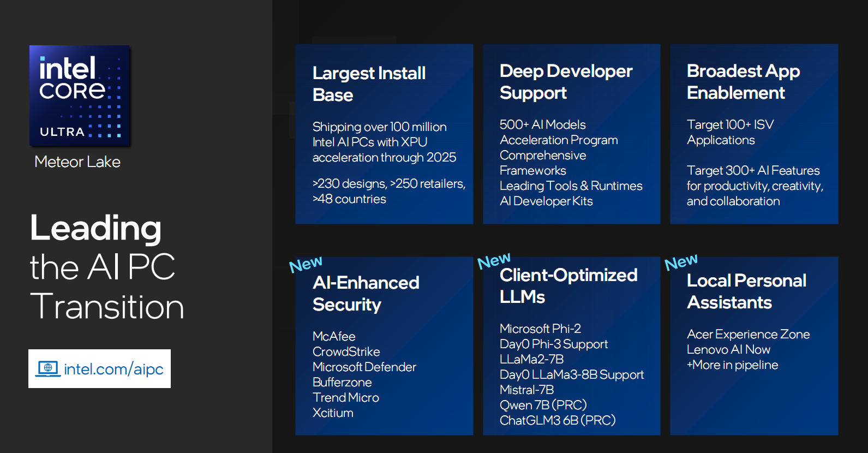Click '>230 designs, >250 retailers,' line
Screen dimensions: 868x453
[x=389, y=183]
